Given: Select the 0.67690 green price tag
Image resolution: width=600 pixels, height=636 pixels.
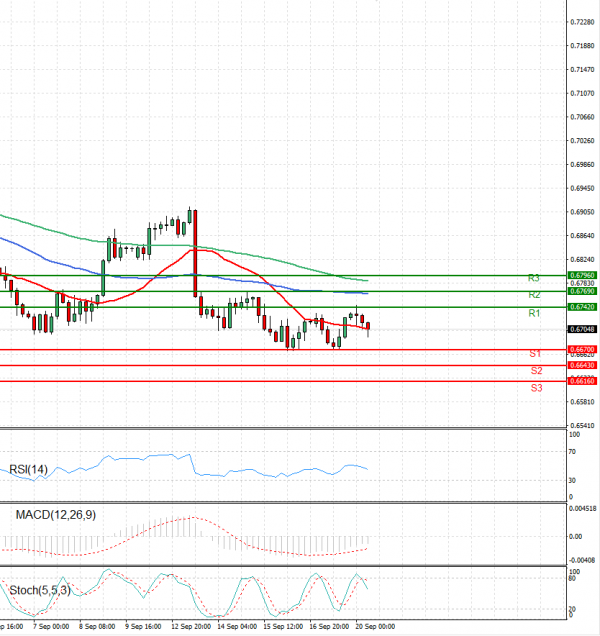Looking at the screenshot, I should 582,291.
